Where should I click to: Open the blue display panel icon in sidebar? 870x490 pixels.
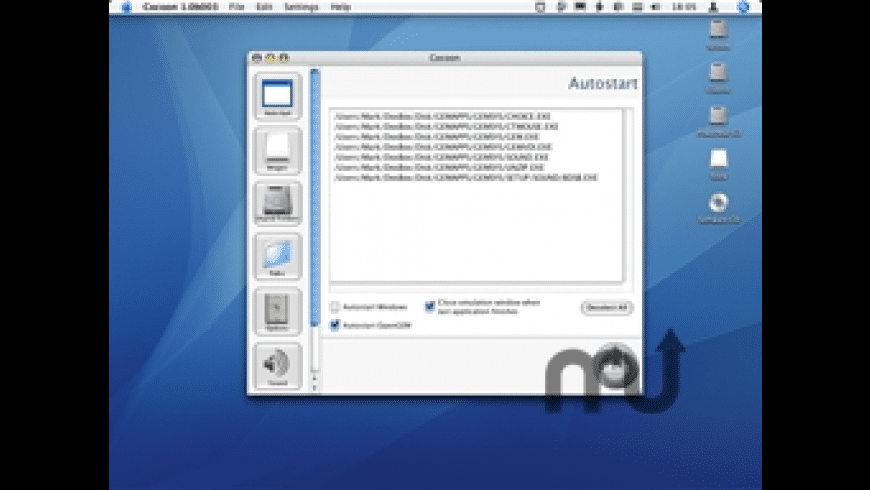(277, 256)
